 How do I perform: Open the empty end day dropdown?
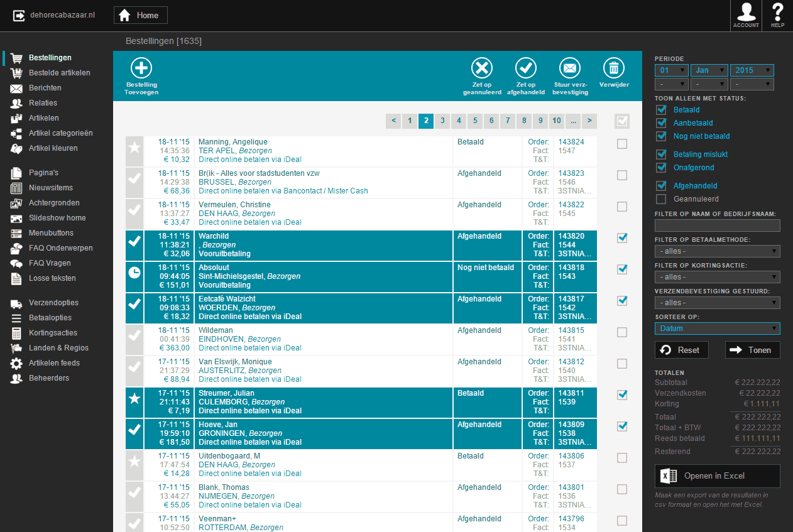click(x=672, y=84)
